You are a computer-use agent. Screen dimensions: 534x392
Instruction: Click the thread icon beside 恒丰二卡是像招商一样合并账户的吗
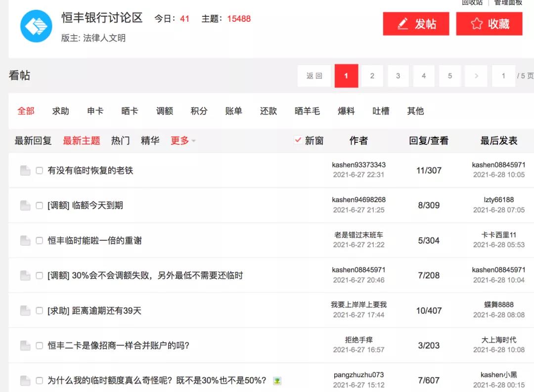(25, 346)
